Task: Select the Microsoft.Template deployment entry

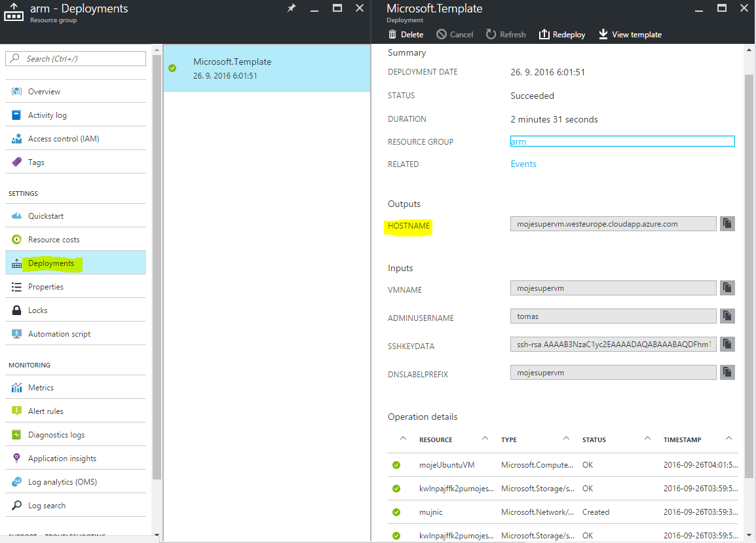Action: coord(267,68)
